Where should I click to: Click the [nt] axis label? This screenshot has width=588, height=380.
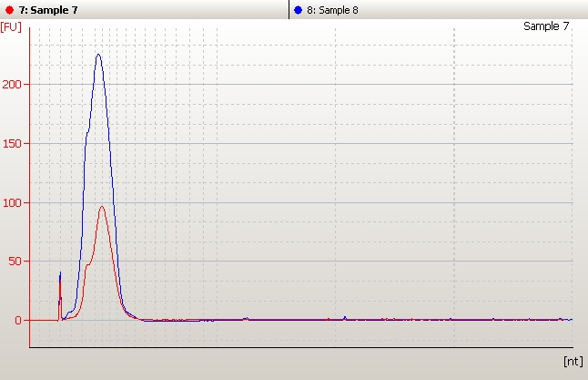[x=573, y=361]
